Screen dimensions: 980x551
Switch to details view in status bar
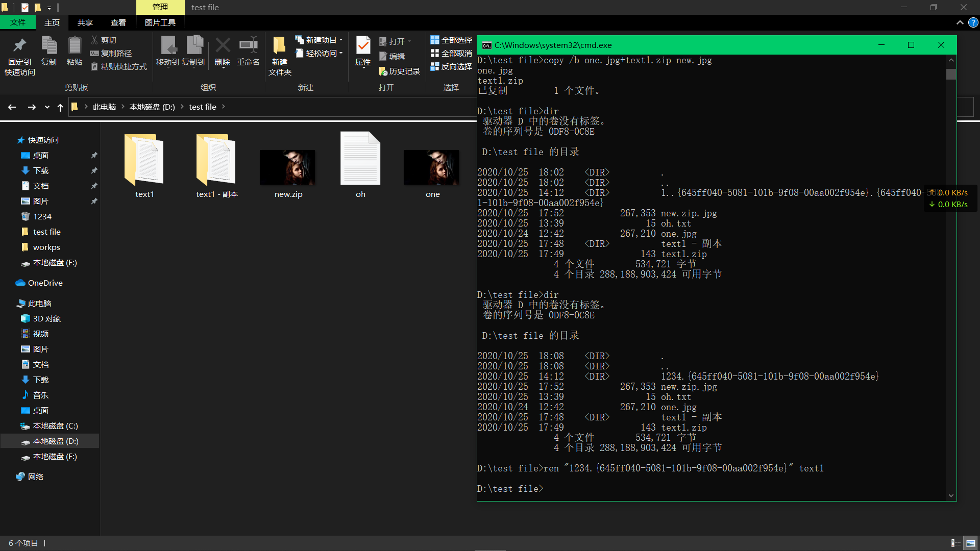(955, 543)
